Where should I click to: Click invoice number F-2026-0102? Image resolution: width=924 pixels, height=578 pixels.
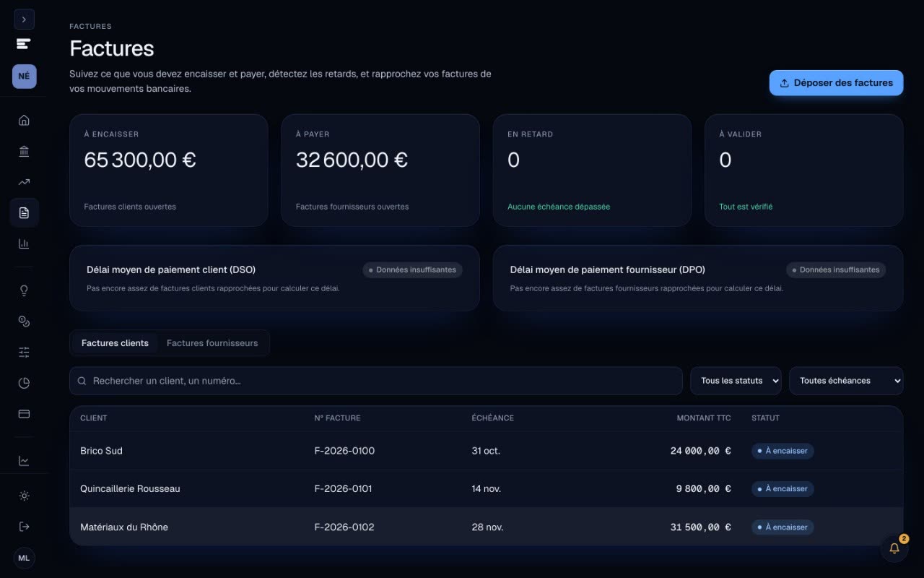[x=344, y=527]
